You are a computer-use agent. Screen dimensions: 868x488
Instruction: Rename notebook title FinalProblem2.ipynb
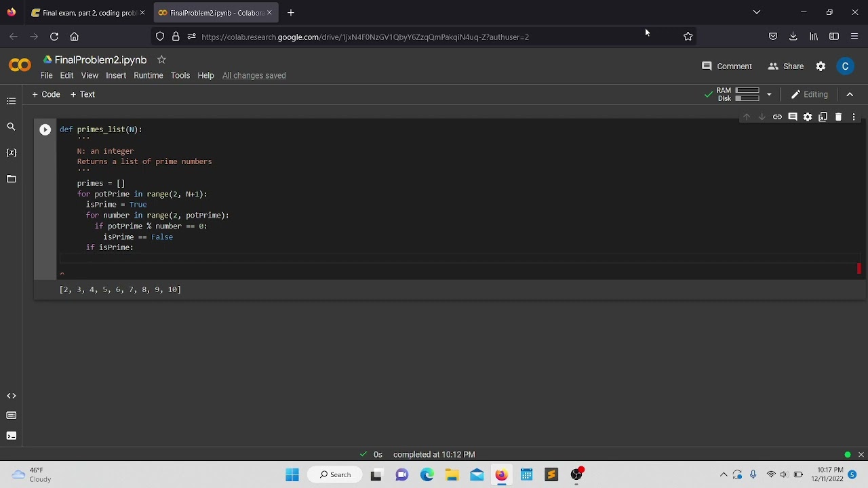[100, 60]
